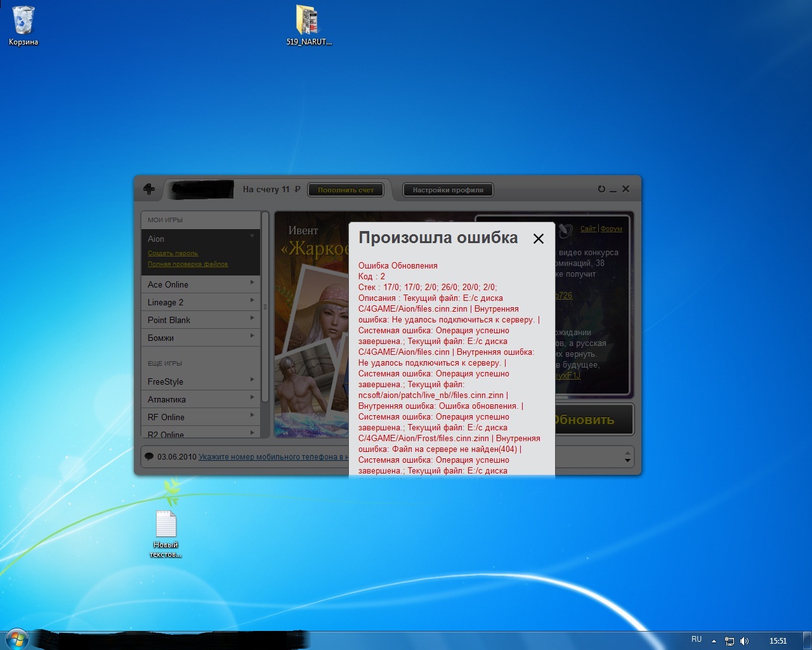Select Ace Online in the games list

(200, 284)
